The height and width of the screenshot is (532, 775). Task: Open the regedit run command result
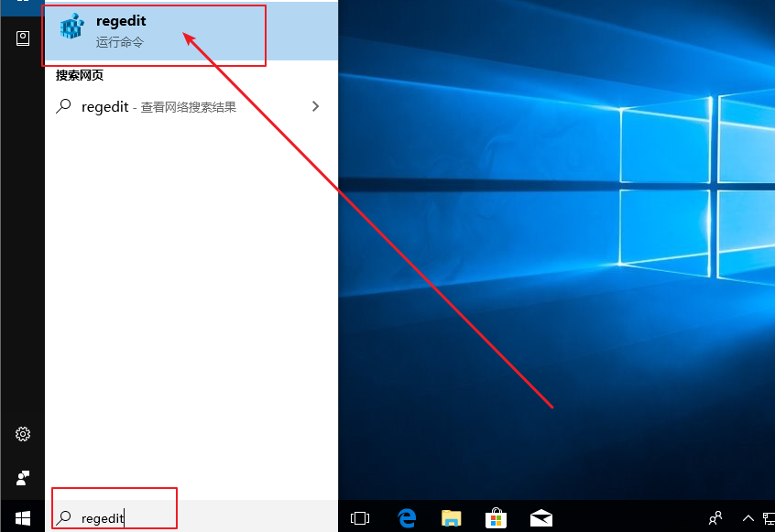(x=191, y=32)
